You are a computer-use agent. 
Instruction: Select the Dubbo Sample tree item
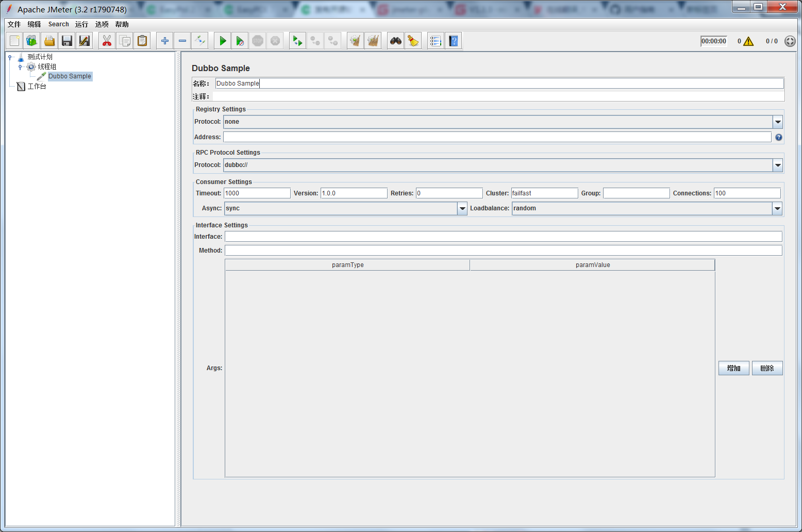pyautogui.click(x=70, y=76)
